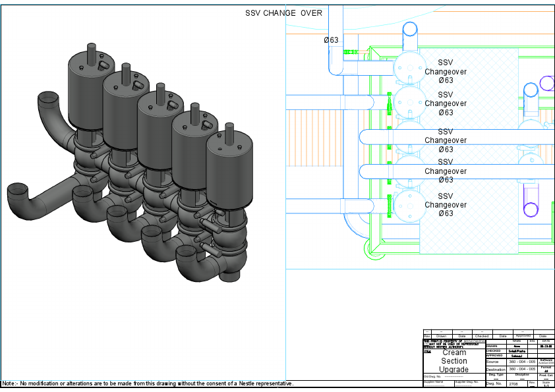Click the first SSV Changeover valve circle symbol
The width and height of the screenshot is (555, 392).
coord(409,68)
